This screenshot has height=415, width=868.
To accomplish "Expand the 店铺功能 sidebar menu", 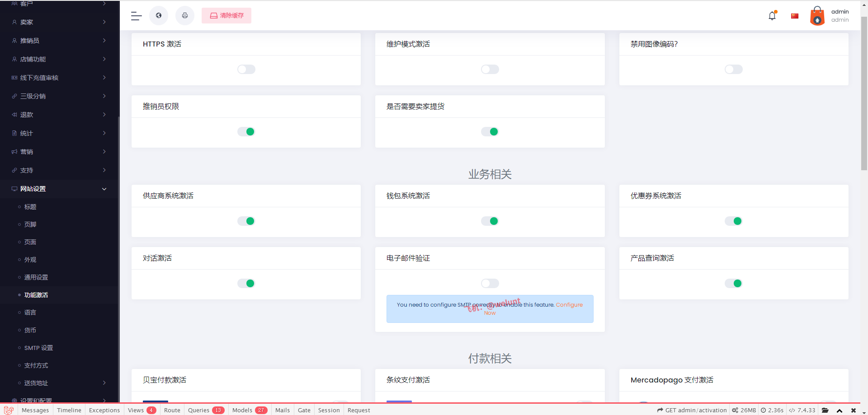I will click(x=59, y=59).
